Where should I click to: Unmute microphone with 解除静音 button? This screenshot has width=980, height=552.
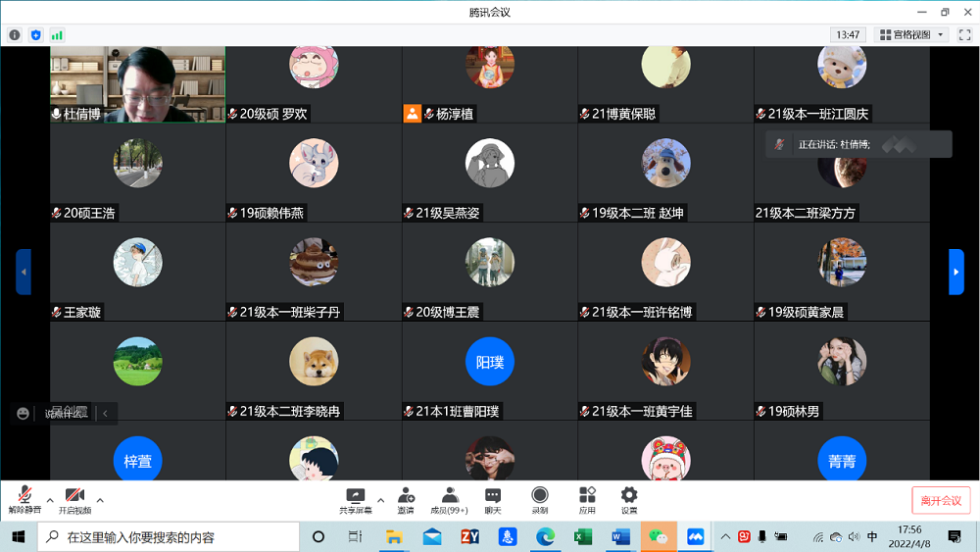(x=24, y=500)
